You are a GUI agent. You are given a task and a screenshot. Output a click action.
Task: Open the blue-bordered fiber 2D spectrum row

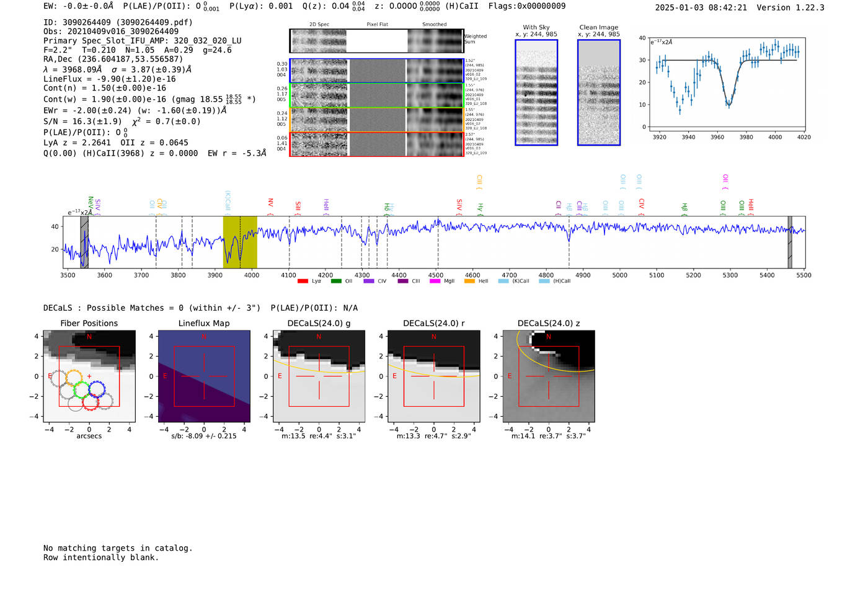pyautogui.click(x=376, y=71)
